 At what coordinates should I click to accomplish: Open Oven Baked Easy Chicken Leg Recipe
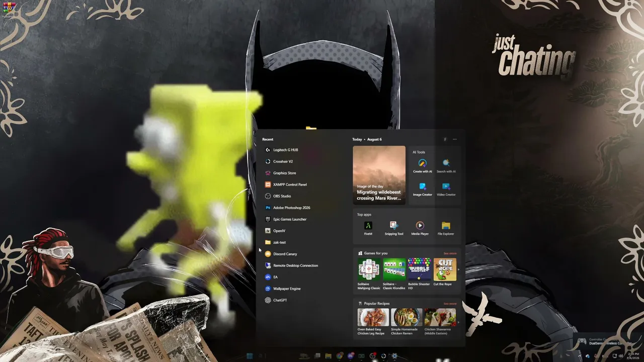373,322
